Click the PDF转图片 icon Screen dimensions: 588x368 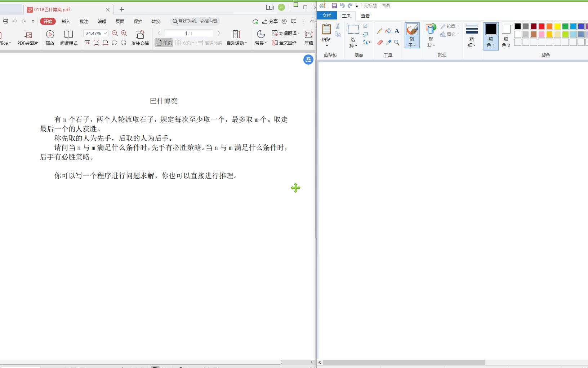(28, 38)
